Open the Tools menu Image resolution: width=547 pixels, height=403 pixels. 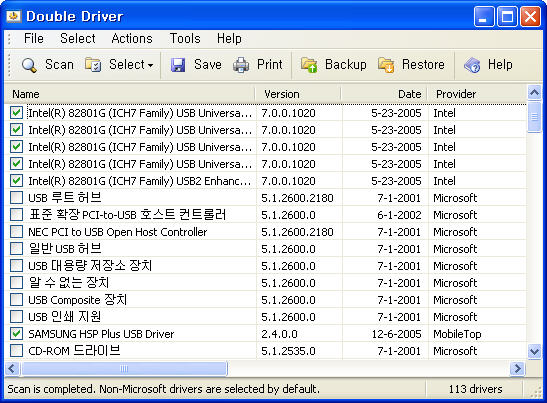185,38
